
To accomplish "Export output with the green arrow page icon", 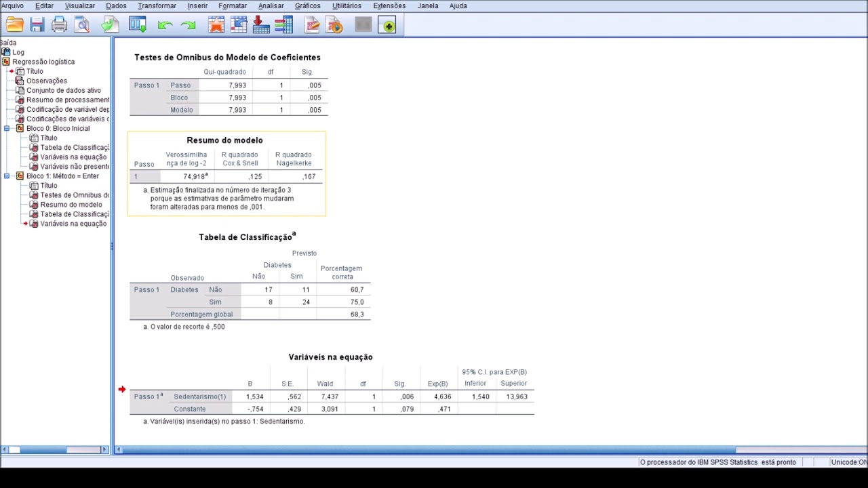I will pos(110,26).
